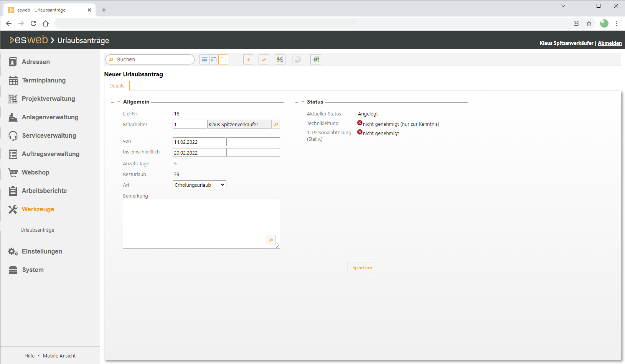This screenshot has width=625, height=364.
Task: Click the Excel export icon
Action: (x=316, y=59)
